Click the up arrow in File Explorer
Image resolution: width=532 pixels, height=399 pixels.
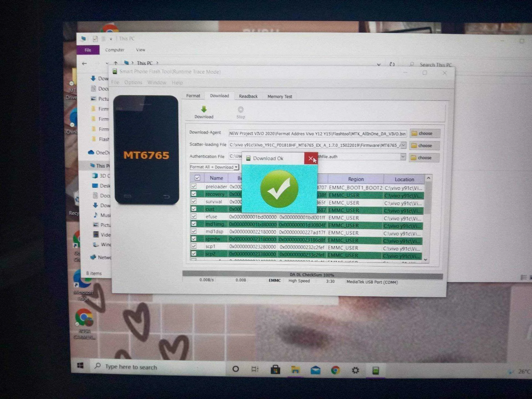pyautogui.click(x=116, y=63)
